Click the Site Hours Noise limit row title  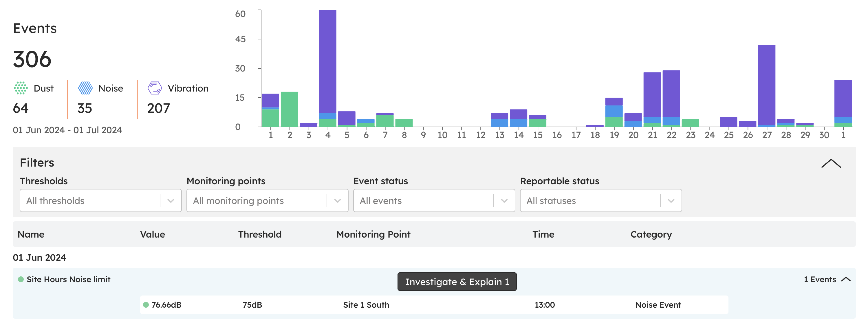[x=68, y=279]
